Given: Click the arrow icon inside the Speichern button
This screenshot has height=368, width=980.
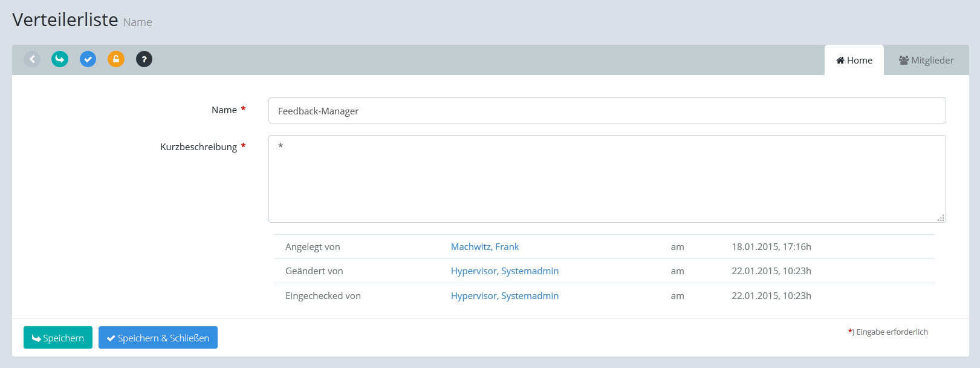Looking at the screenshot, I should pyautogui.click(x=36, y=338).
